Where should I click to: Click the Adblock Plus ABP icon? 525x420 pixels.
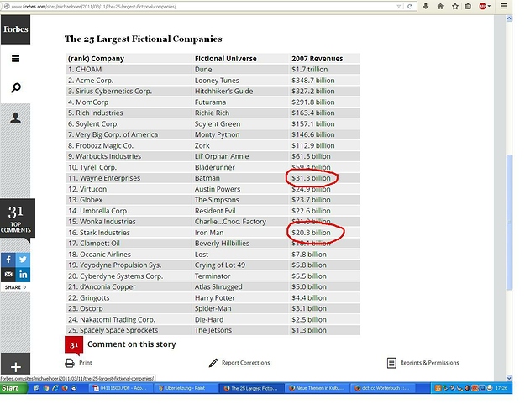click(482, 6)
